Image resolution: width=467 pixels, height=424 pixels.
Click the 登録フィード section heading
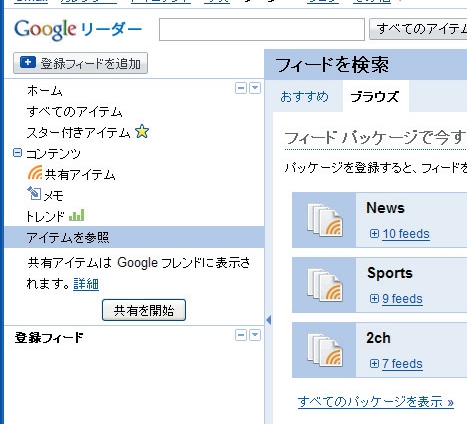click(49, 338)
